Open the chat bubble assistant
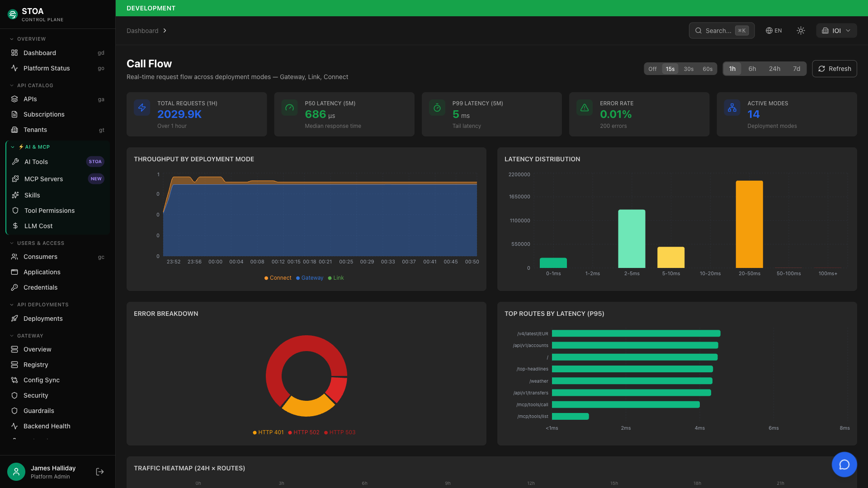This screenshot has height=488, width=868. tap(844, 465)
